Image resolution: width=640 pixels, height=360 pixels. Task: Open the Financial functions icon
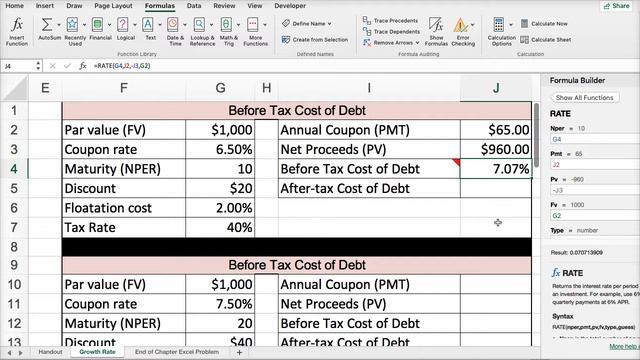(97, 24)
